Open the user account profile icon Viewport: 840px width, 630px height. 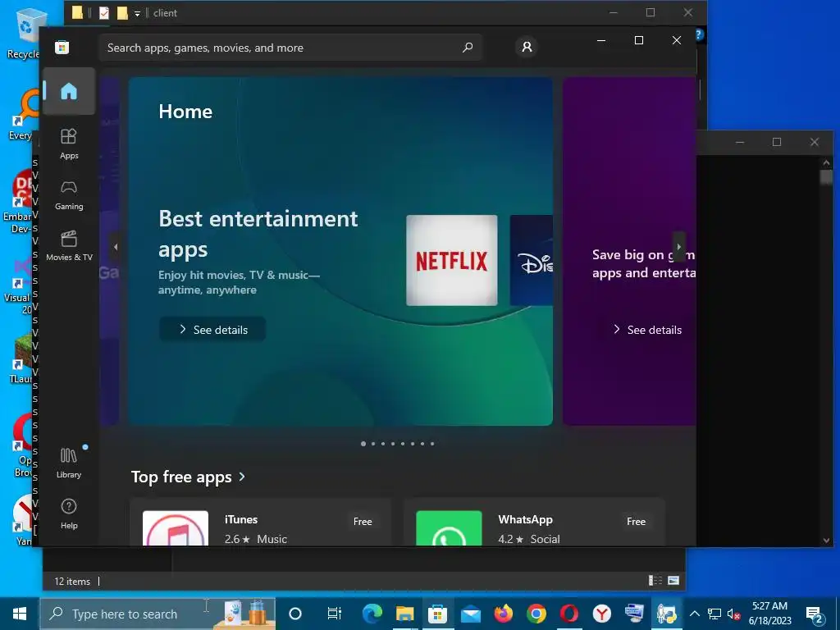[527, 47]
